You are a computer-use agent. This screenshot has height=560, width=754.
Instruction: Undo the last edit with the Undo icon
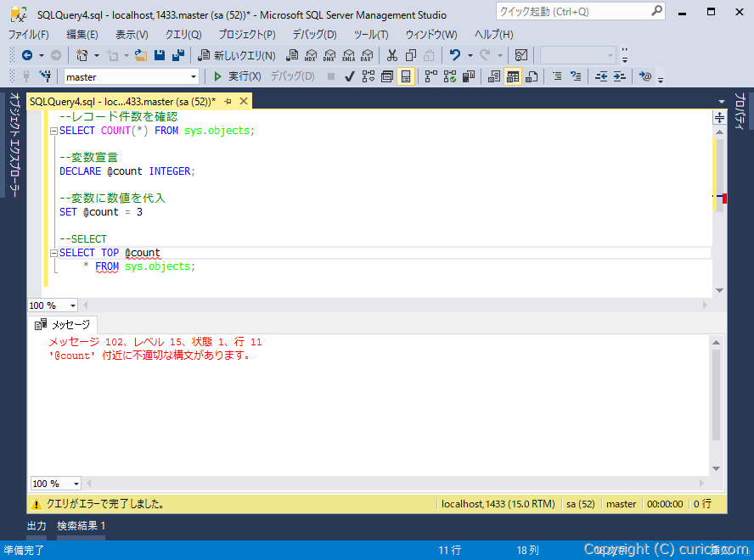(x=456, y=56)
